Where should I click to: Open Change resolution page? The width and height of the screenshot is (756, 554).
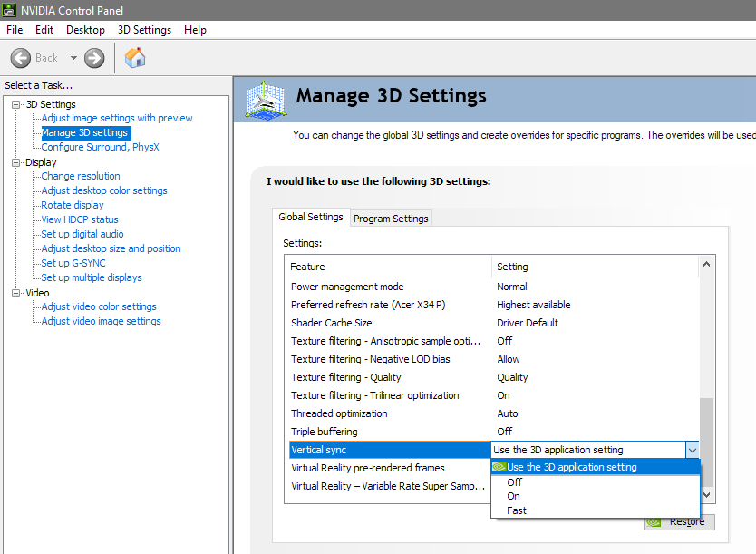[81, 176]
